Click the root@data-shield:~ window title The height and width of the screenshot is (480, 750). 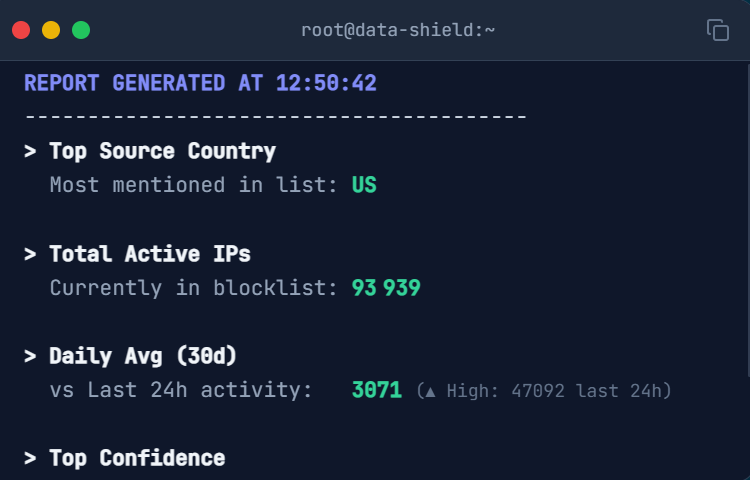point(398,30)
